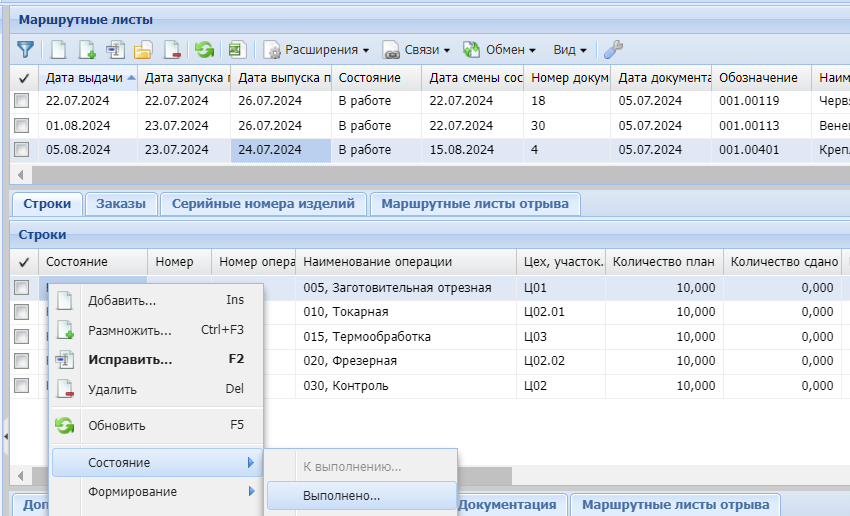Switch to the Заказы tab
850x516 pixels.
[121, 204]
